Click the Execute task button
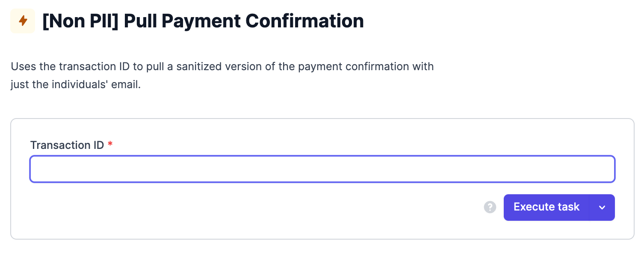This screenshot has width=644, height=261. click(x=547, y=208)
